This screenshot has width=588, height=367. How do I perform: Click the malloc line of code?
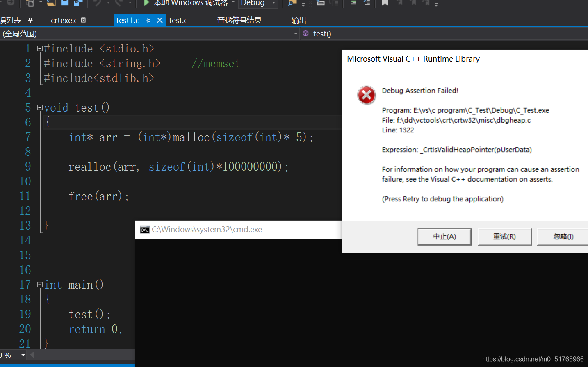(x=191, y=137)
